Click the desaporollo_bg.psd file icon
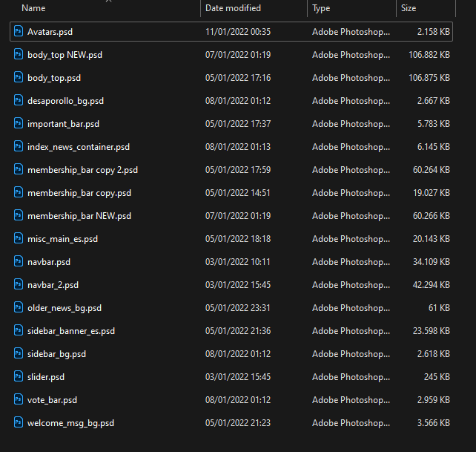The image size is (476, 452). (19, 100)
